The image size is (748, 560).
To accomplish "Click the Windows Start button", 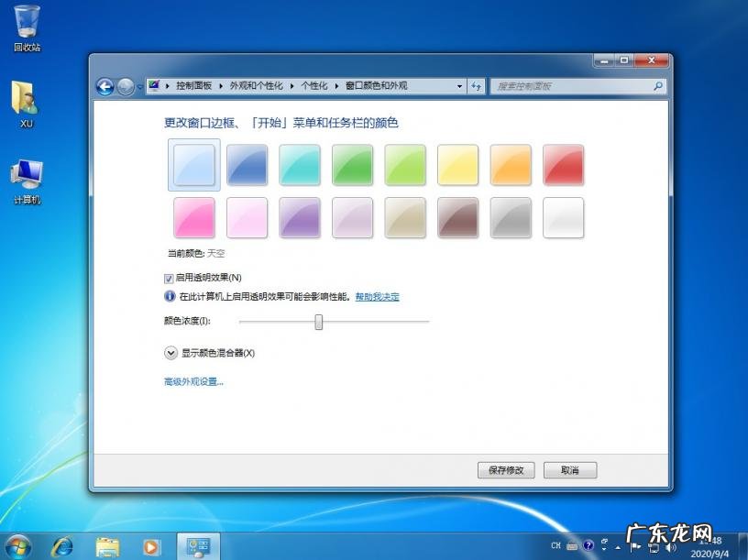I will point(16,546).
